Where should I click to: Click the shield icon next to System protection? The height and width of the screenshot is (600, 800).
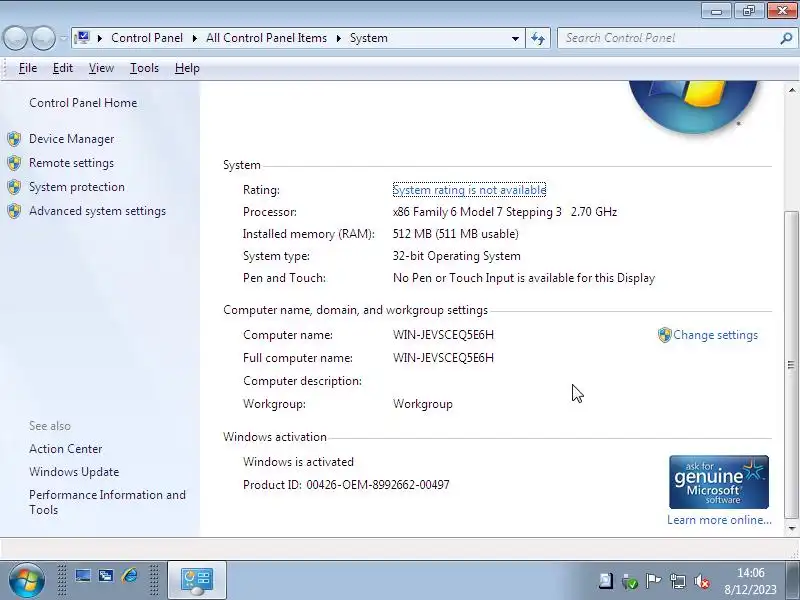[14, 187]
